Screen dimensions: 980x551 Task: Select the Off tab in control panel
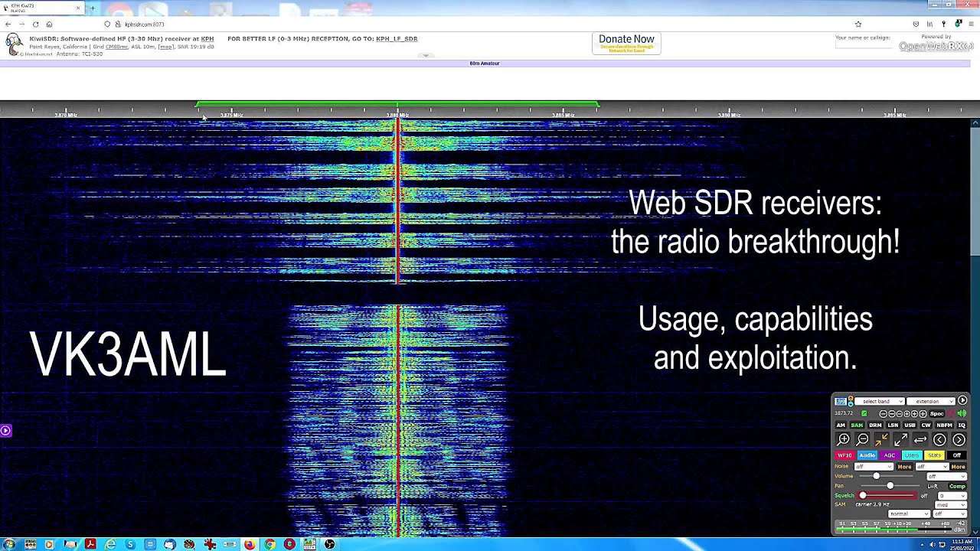[957, 455]
